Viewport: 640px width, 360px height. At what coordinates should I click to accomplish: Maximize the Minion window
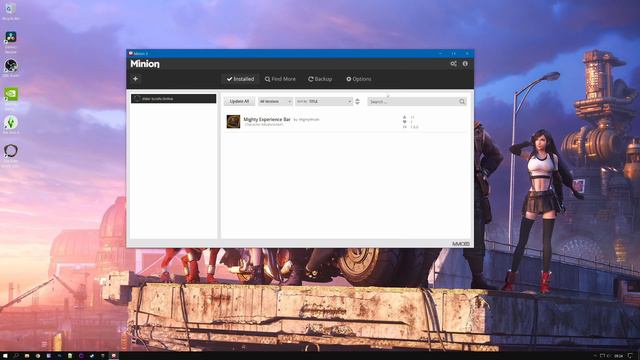click(454, 53)
